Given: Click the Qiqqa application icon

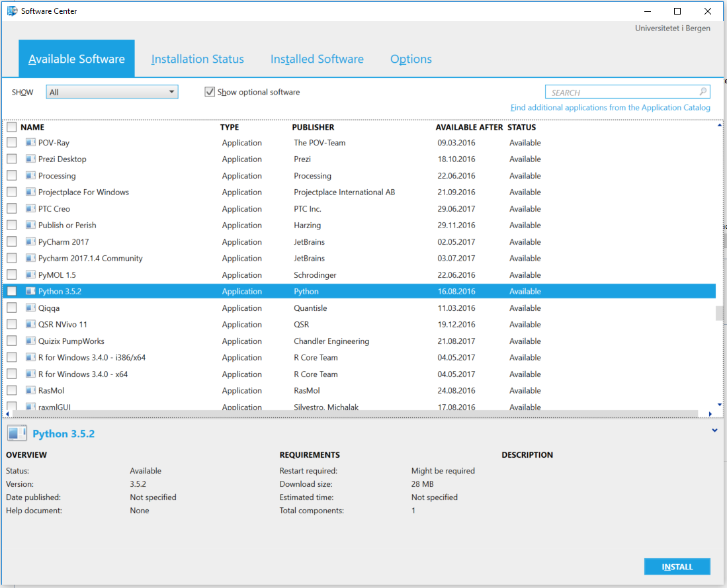Looking at the screenshot, I should 30,308.
